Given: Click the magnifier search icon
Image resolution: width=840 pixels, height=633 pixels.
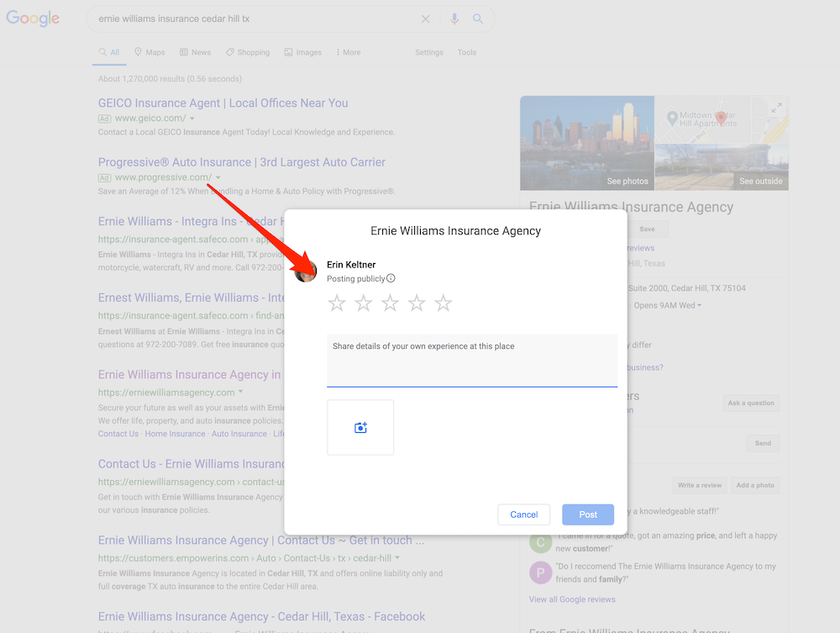Looking at the screenshot, I should point(478,18).
